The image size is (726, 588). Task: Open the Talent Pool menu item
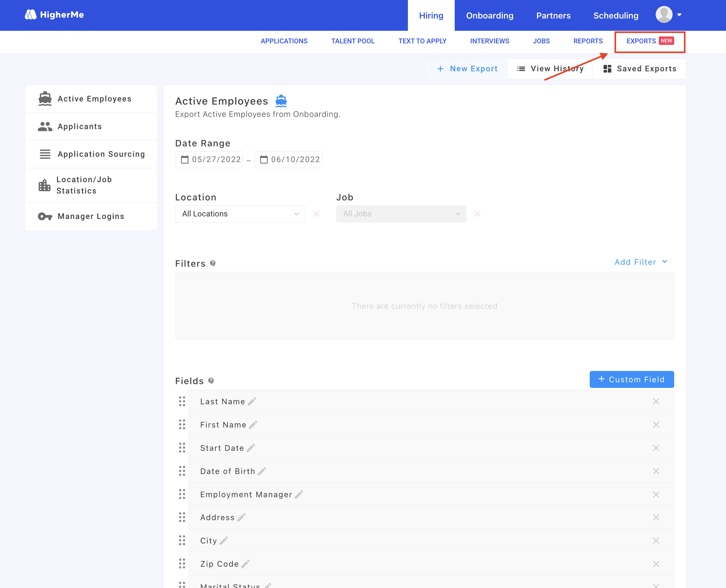[353, 41]
